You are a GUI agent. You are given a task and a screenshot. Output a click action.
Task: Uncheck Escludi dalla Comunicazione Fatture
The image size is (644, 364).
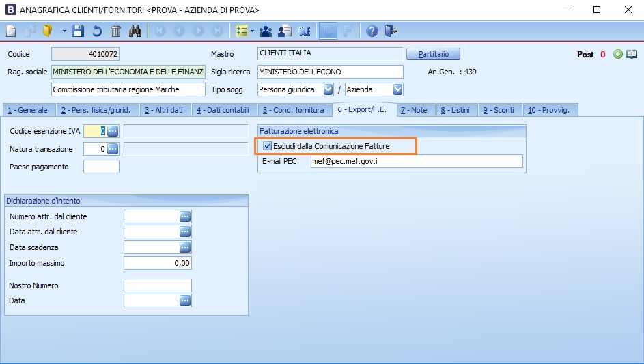pos(268,146)
